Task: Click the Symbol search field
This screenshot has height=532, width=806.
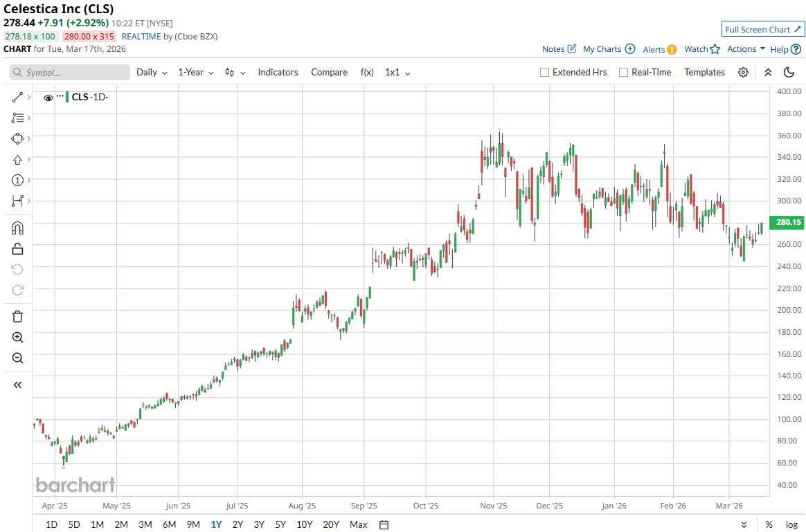Action: pyautogui.click(x=70, y=73)
